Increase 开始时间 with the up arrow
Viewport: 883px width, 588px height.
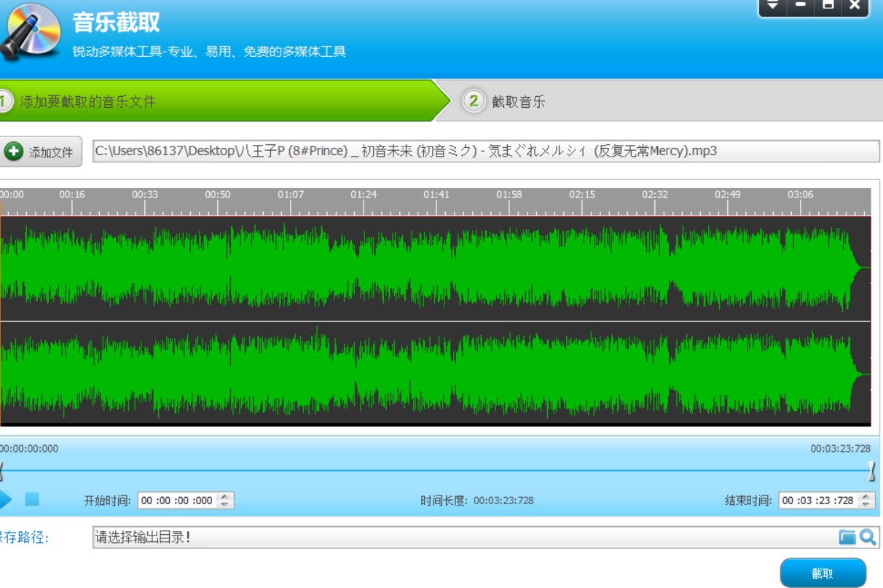225,496
